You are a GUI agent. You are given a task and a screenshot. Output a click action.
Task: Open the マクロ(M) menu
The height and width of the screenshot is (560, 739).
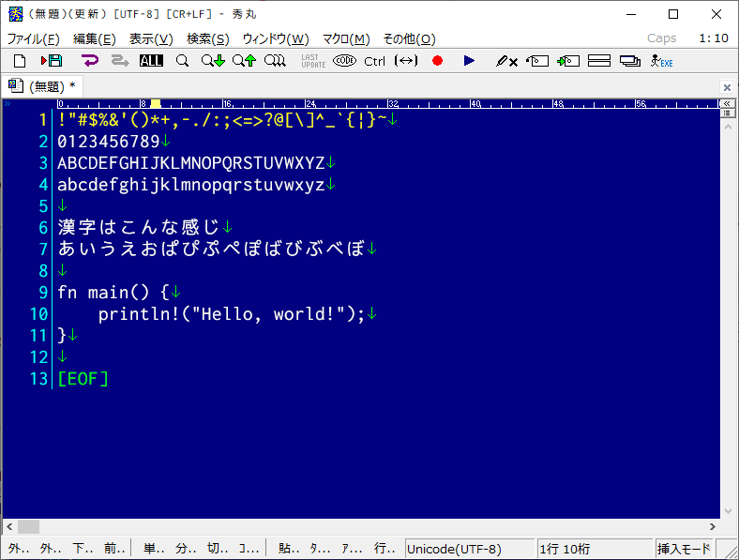[346, 38]
